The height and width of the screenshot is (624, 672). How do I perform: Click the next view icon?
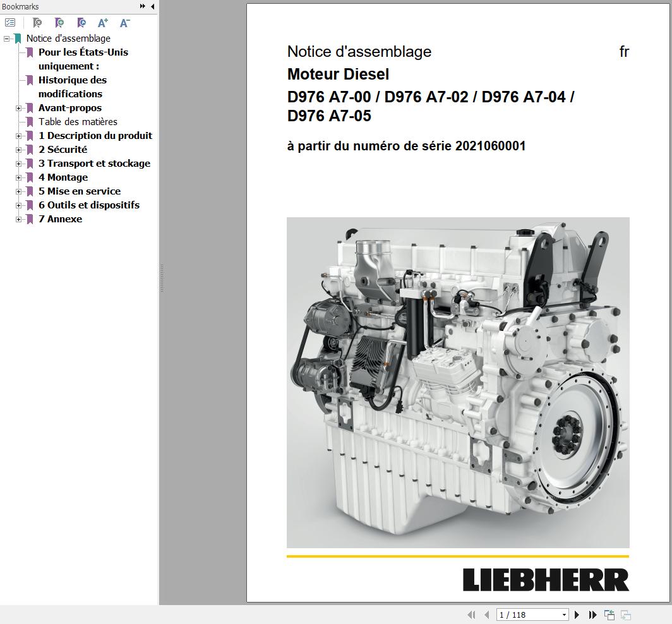[x=625, y=615]
